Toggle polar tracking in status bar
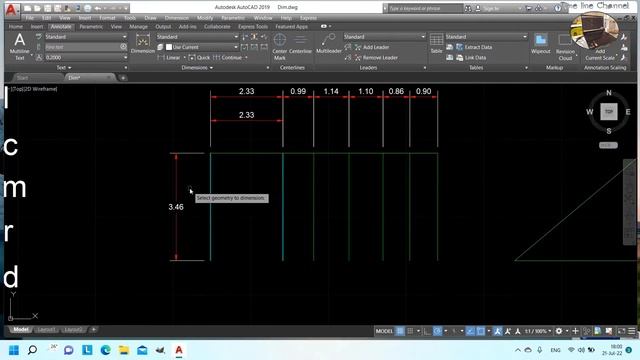 click(x=438, y=331)
